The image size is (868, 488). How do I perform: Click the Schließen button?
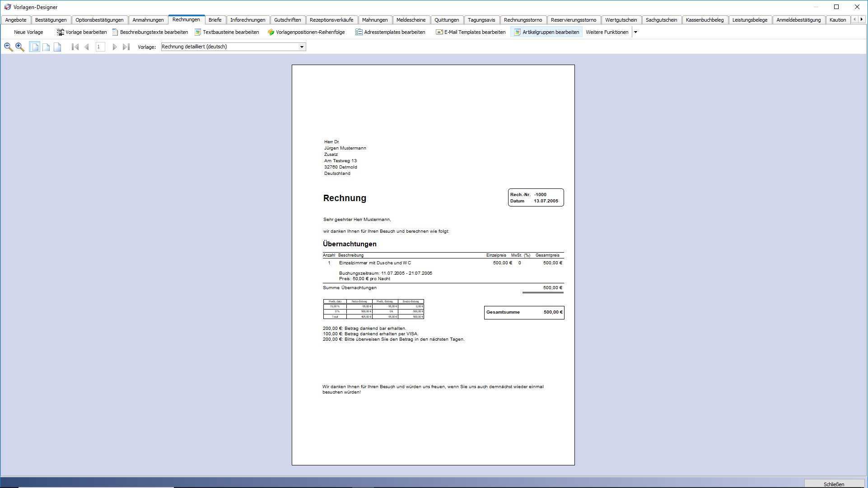point(833,484)
